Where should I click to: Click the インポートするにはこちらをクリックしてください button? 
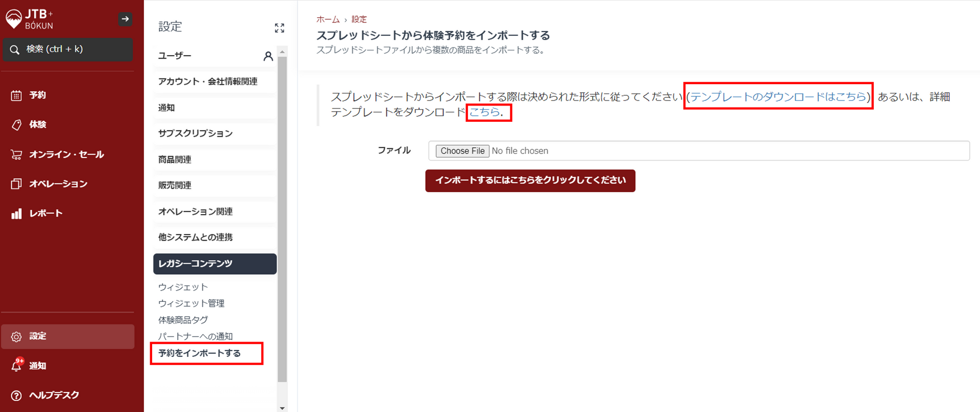pyautogui.click(x=530, y=181)
